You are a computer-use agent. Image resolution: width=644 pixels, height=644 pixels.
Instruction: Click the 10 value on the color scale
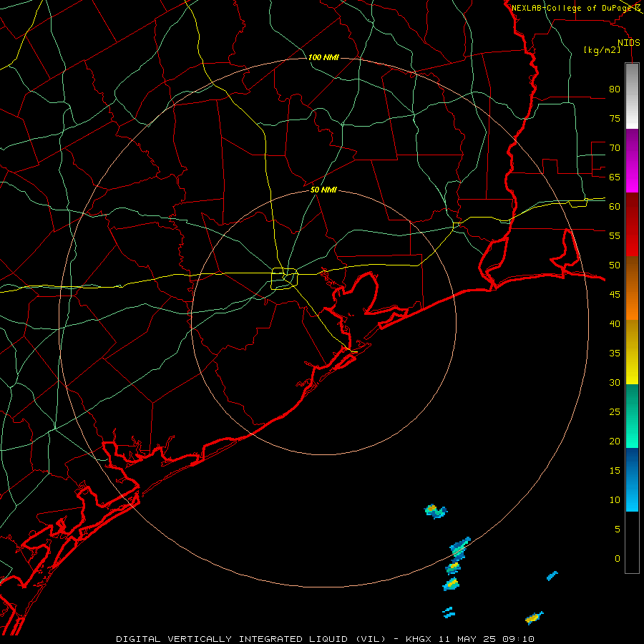tap(615, 500)
